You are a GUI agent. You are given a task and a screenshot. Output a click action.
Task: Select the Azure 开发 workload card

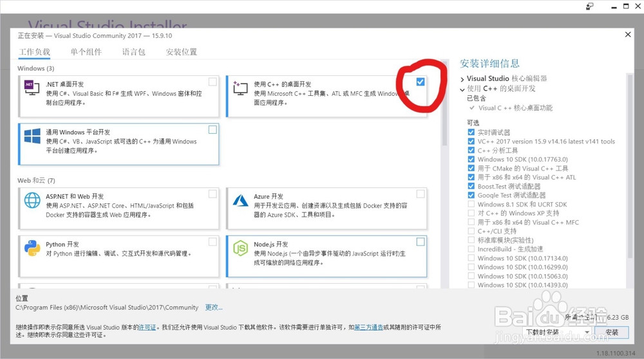pos(327,208)
